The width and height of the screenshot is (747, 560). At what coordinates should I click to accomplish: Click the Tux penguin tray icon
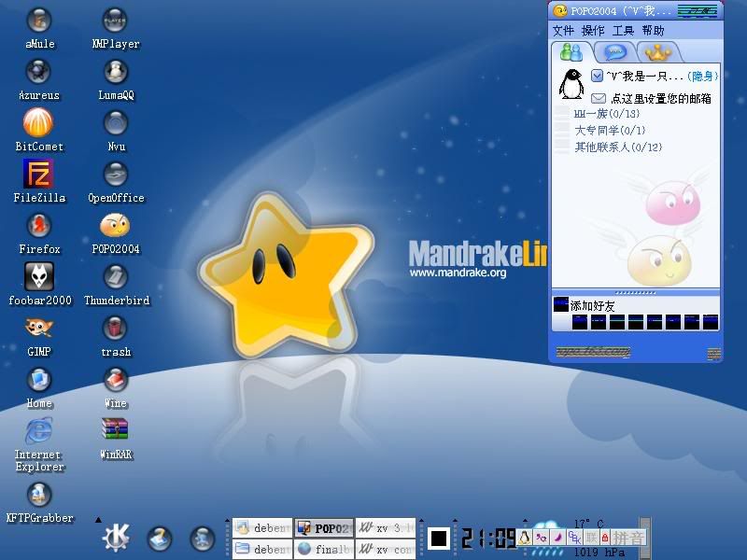[524, 538]
